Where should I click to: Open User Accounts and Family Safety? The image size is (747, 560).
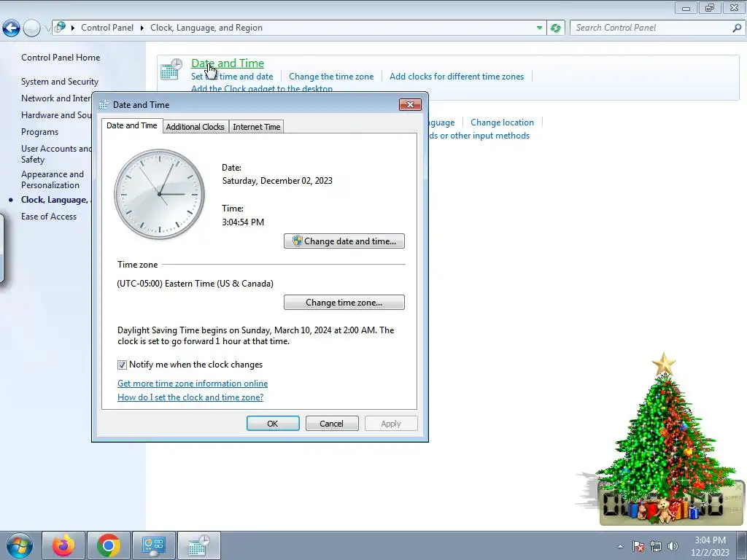tap(55, 155)
